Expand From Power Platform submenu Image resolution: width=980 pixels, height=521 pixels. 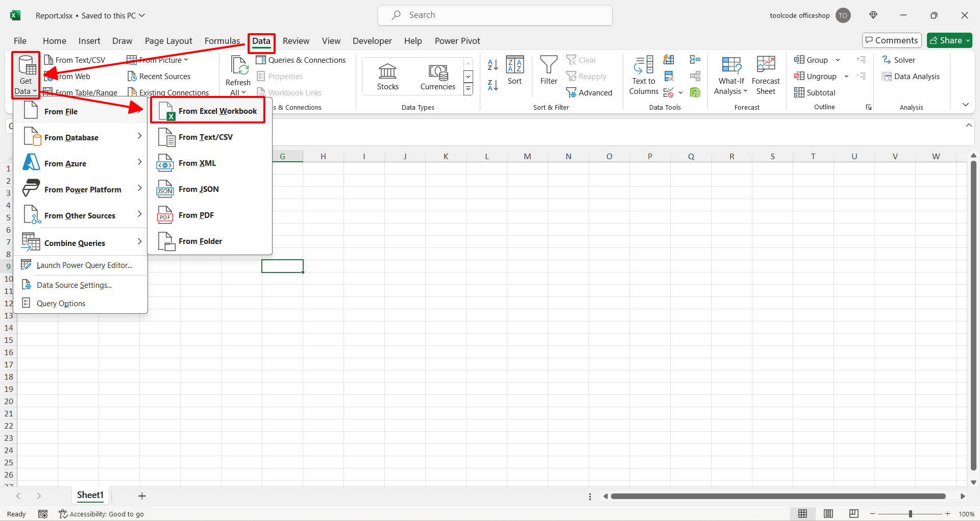pyautogui.click(x=82, y=189)
